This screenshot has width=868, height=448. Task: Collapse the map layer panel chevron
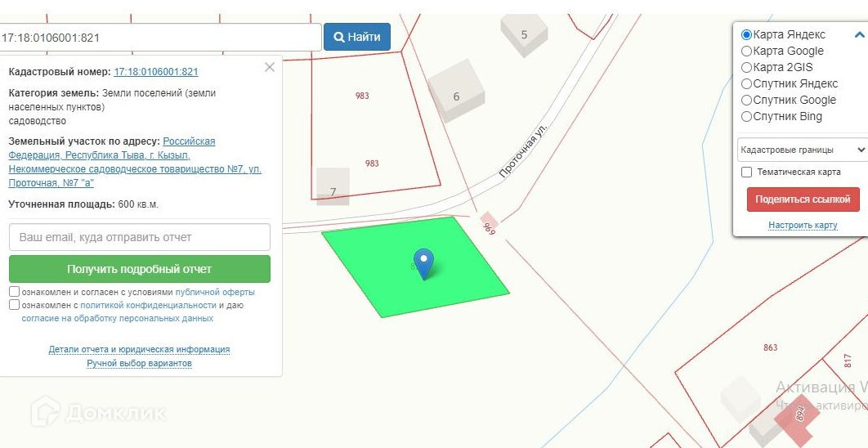(859, 35)
